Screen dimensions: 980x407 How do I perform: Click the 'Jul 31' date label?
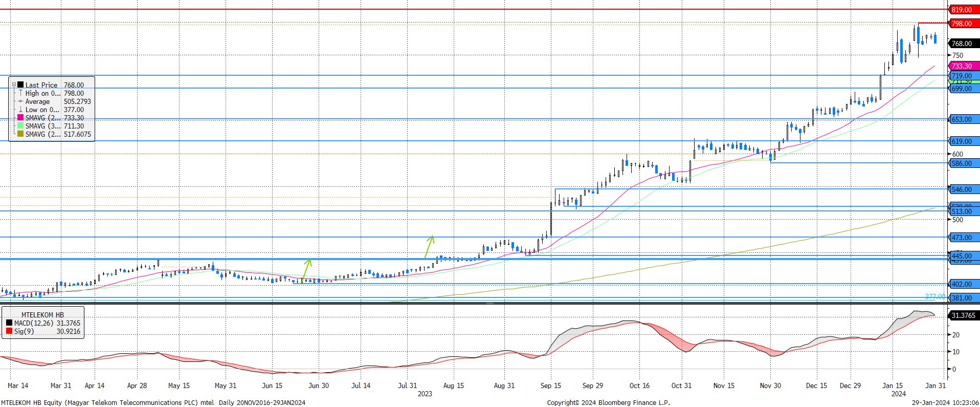(408, 385)
